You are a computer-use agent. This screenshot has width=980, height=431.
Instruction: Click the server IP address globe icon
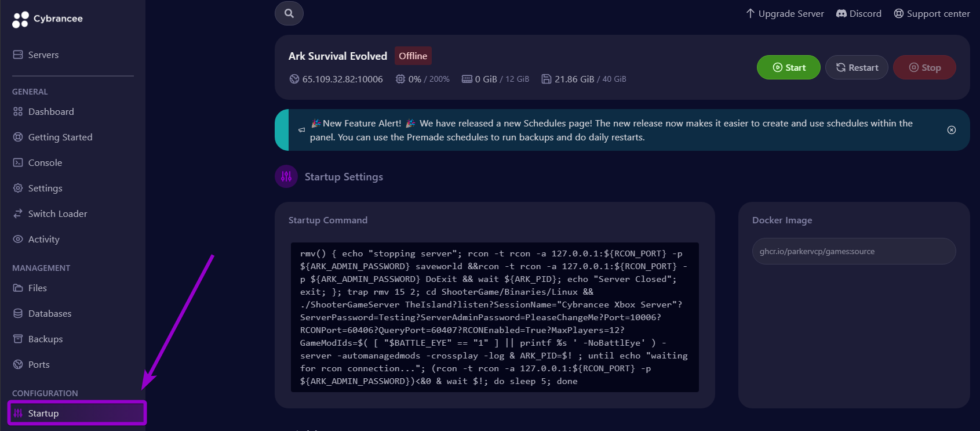(294, 79)
